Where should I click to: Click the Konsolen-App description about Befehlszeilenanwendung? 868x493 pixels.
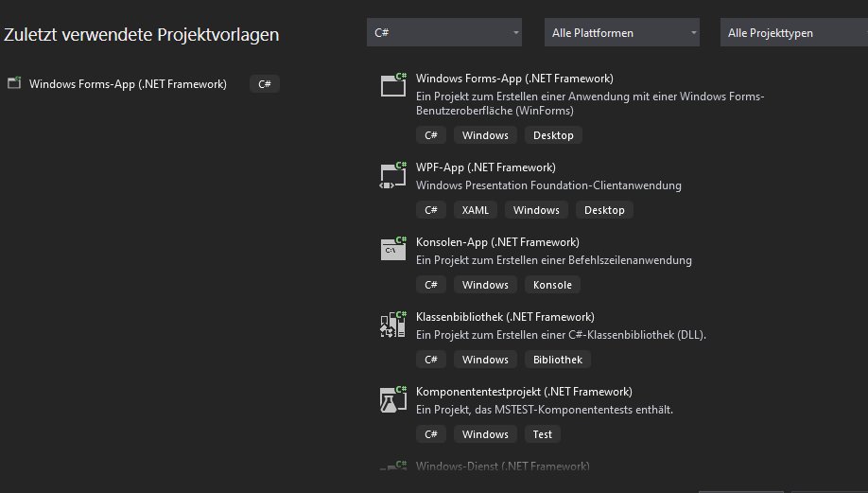coord(553,260)
